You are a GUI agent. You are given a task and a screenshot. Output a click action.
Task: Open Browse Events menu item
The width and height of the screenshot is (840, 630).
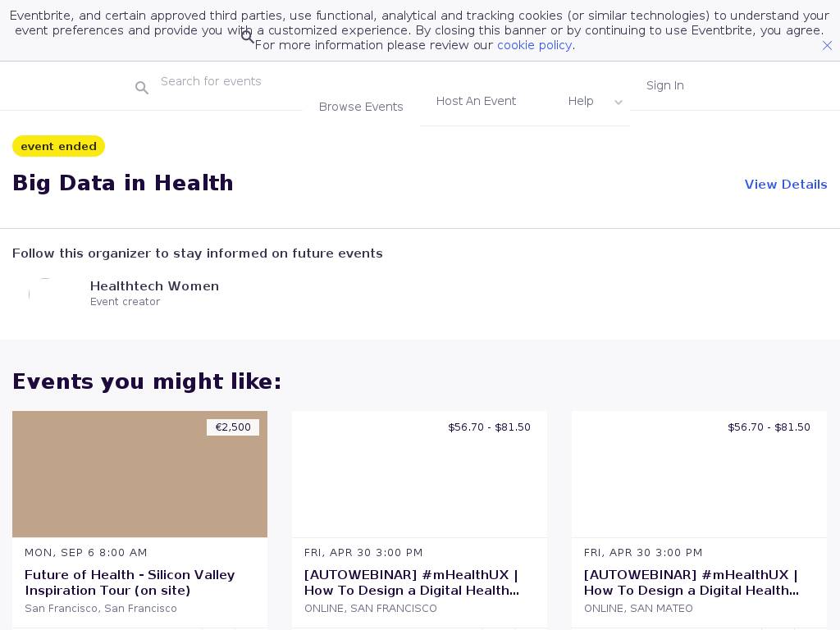[361, 107]
